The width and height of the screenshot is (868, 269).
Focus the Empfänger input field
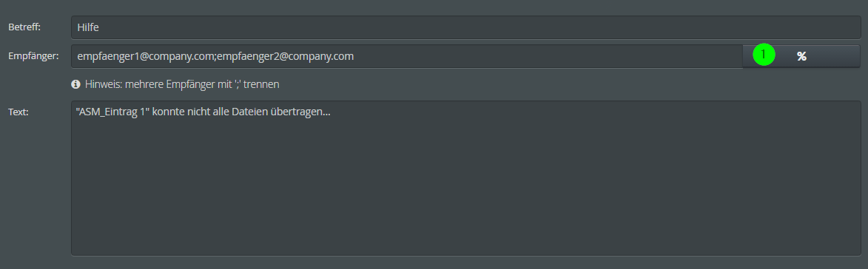coord(407,56)
